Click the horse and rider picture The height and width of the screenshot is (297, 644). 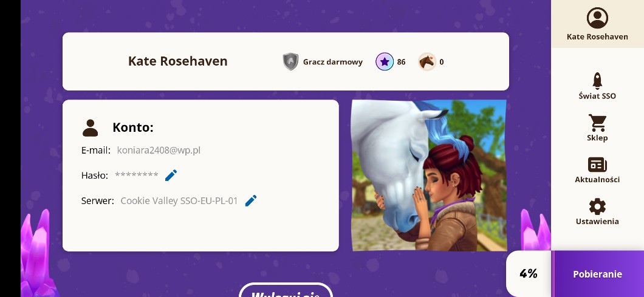coord(429,176)
